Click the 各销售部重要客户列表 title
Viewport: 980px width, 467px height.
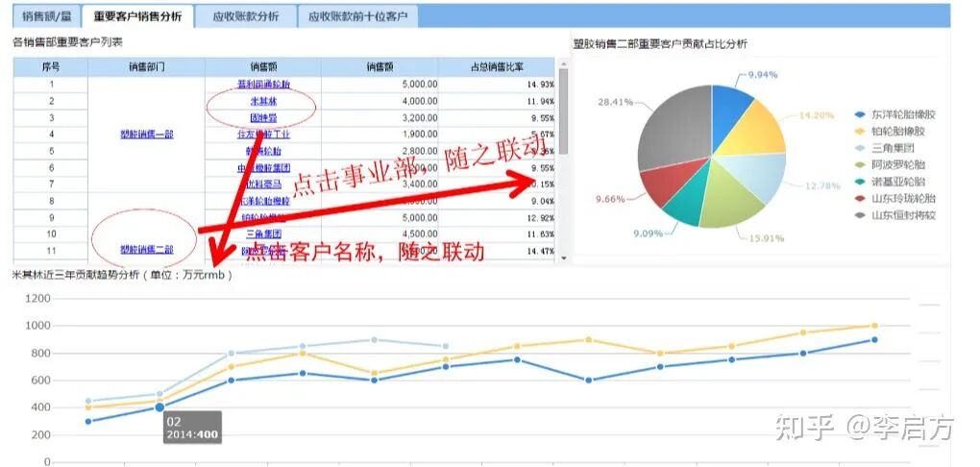[x=67, y=42]
